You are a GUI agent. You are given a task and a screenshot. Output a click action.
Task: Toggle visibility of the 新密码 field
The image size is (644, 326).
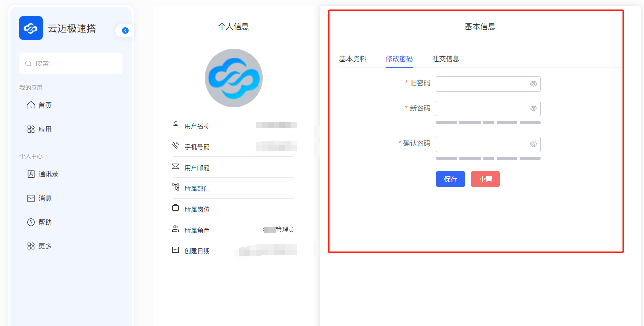click(533, 109)
